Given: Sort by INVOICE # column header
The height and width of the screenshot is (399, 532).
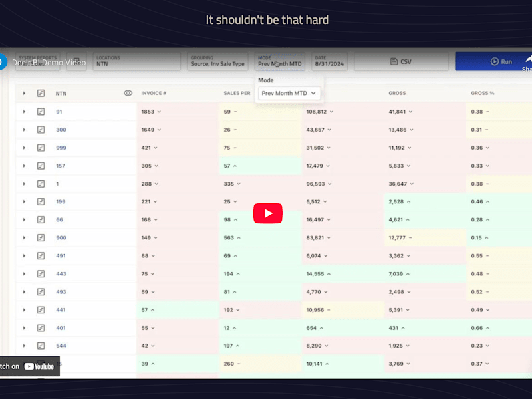Looking at the screenshot, I should point(154,93).
